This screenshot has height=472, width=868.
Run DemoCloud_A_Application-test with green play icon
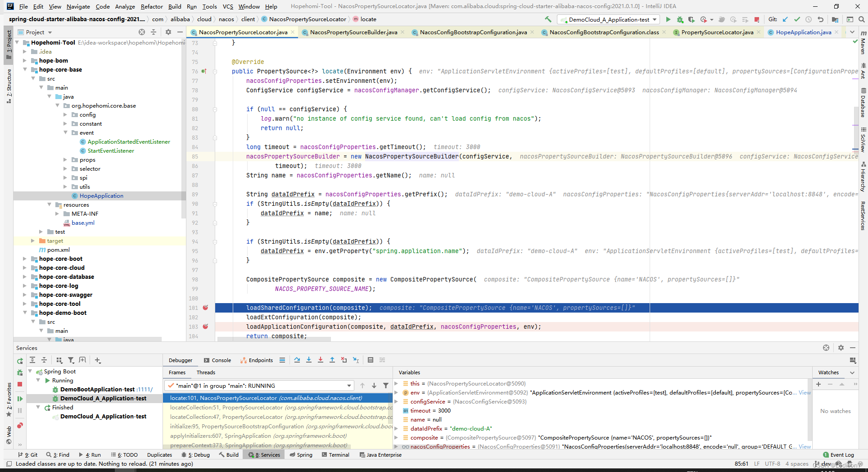[x=668, y=19]
